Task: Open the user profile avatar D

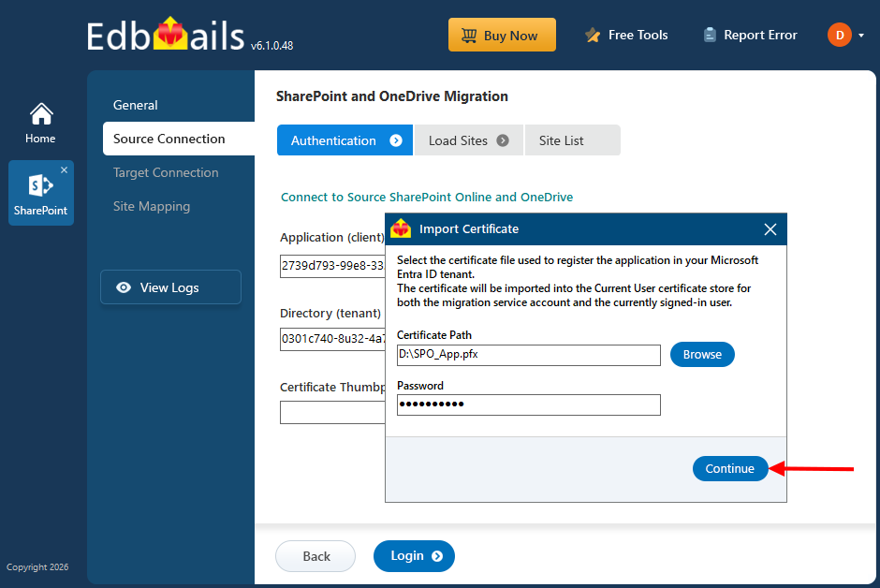Action: tap(839, 36)
